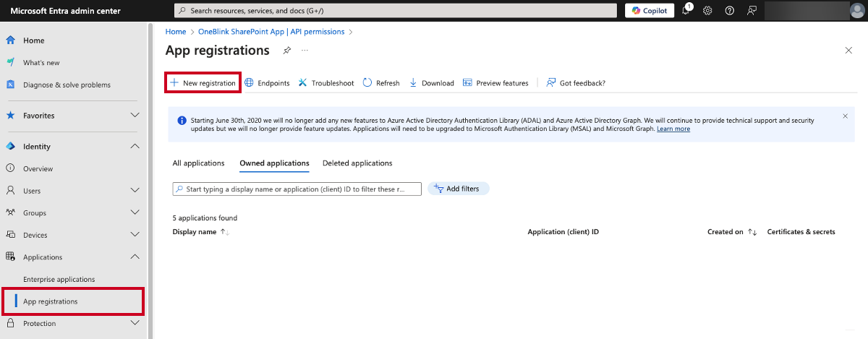Image resolution: width=868 pixels, height=339 pixels.
Task: Click the New registration button
Action: coord(203,83)
